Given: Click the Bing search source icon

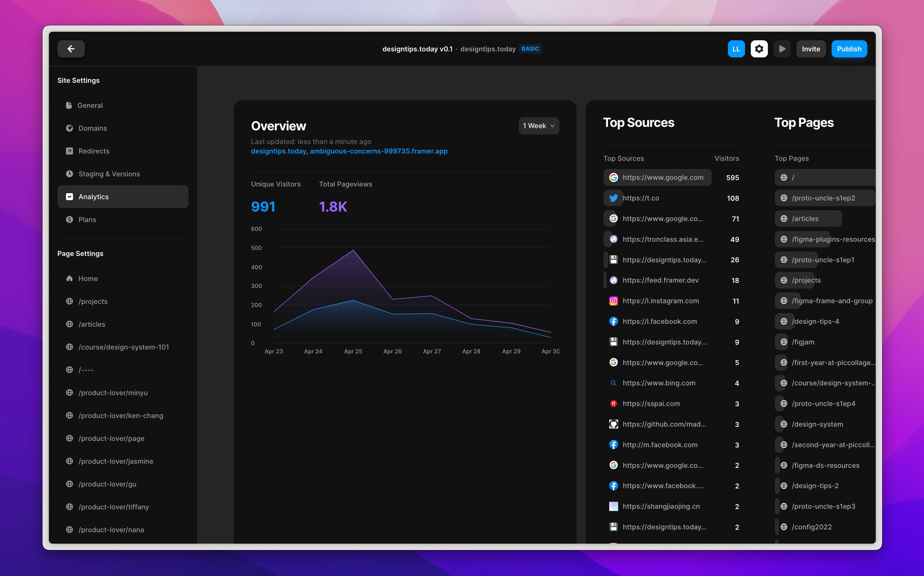Looking at the screenshot, I should pyautogui.click(x=613, y=383).
